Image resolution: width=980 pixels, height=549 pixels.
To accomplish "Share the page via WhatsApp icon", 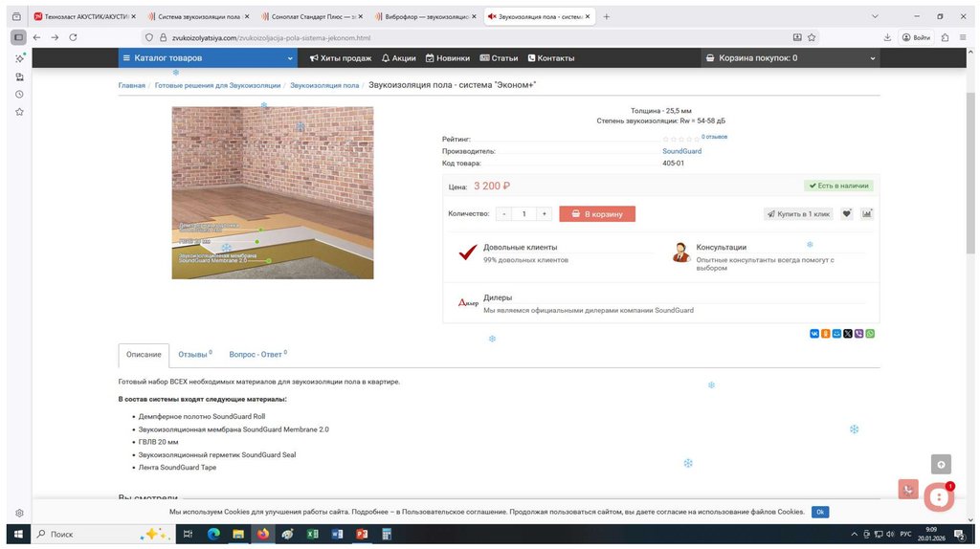I will (870, 333).
